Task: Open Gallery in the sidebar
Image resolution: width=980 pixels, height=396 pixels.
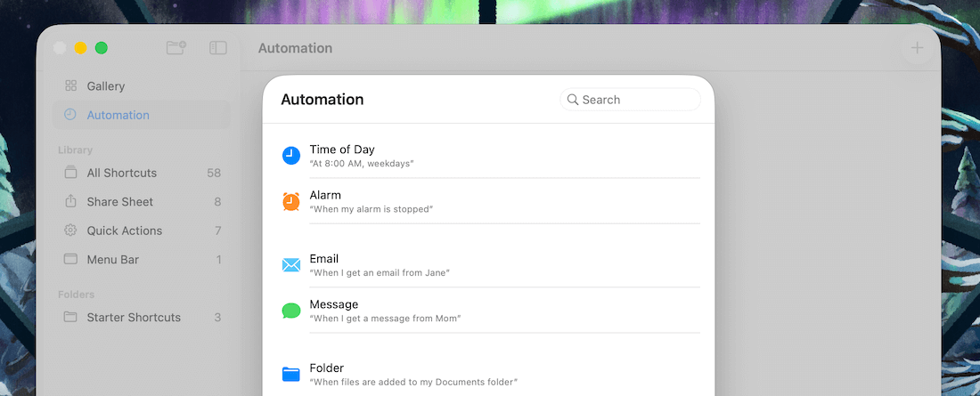Action: (105, 86)
